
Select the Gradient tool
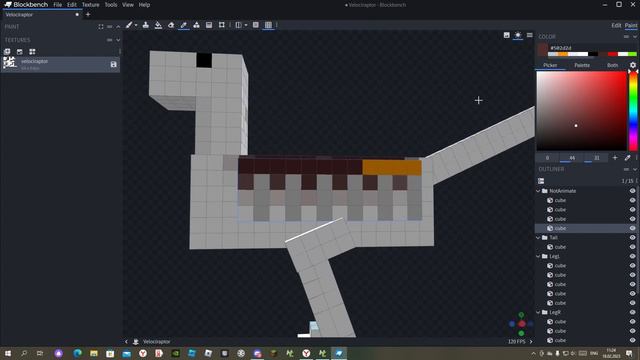tap(209, 25)
